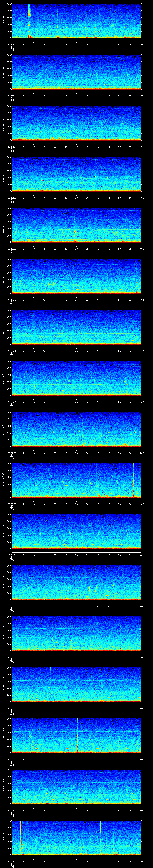Click the 31:00 end time label
153x868 pixels.
click(141, 861)
